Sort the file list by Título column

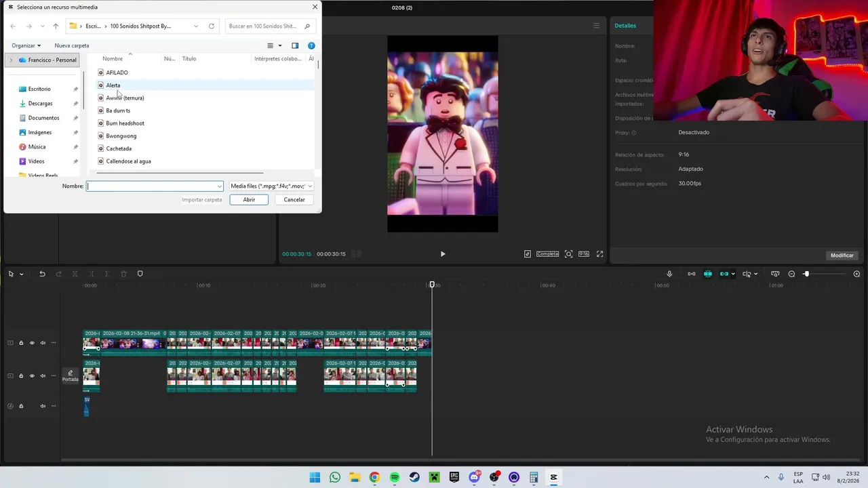point(189,59)
